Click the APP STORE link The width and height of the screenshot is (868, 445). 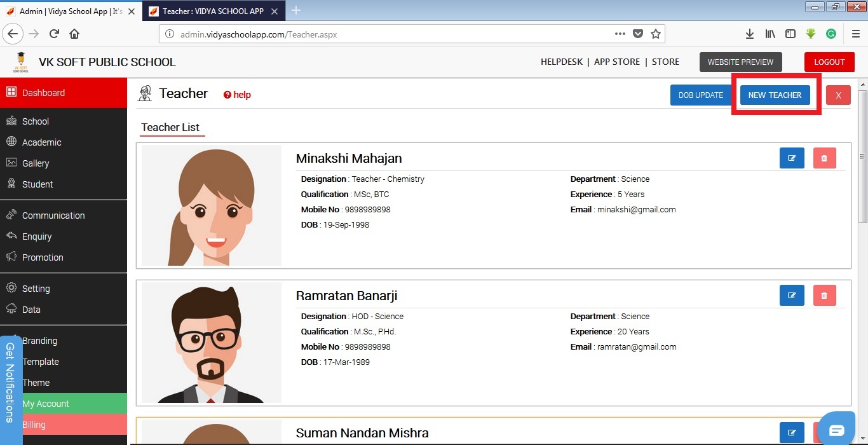click(x=617, y=62)
